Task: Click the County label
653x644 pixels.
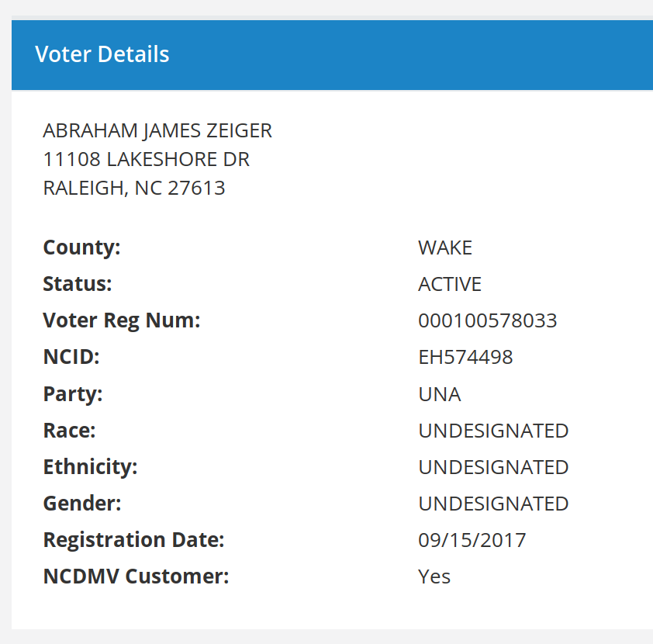Action: (x=81, y=248)
